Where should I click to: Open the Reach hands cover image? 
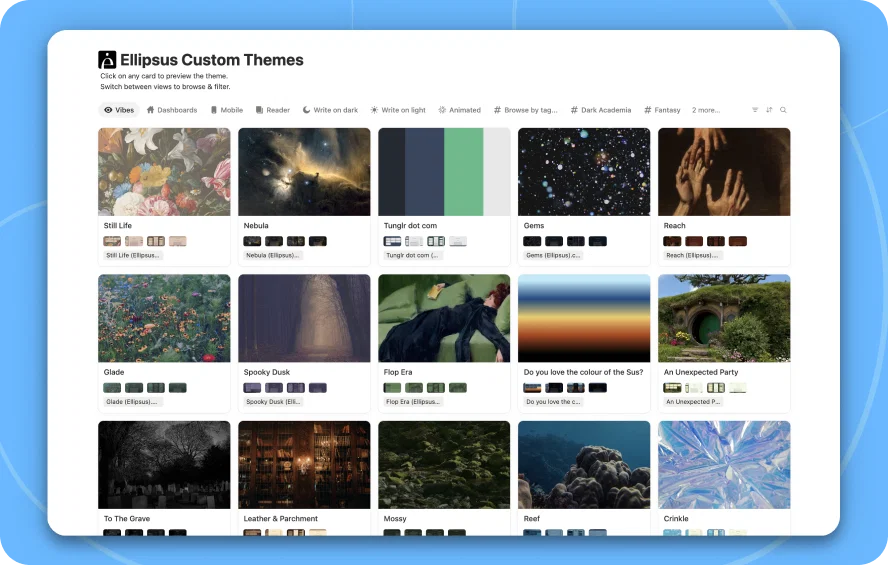pyautogui.click(x=724, y=172)
